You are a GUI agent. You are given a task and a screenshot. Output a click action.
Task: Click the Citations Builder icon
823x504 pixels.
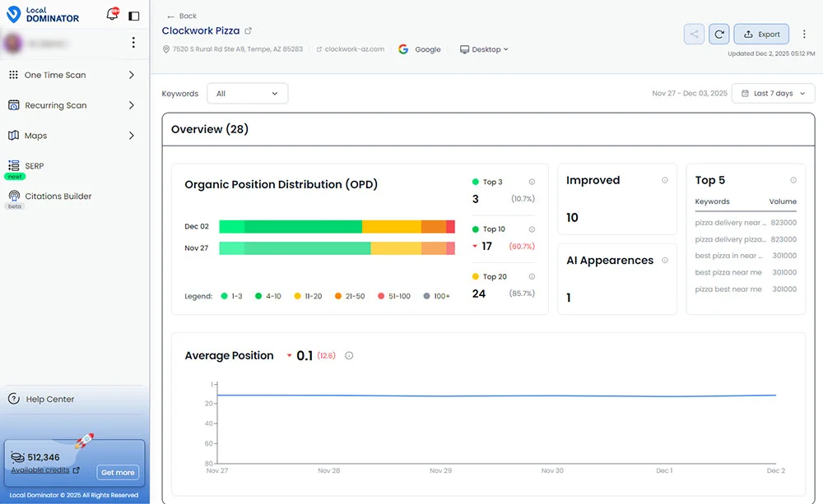(x=14, y=196)
